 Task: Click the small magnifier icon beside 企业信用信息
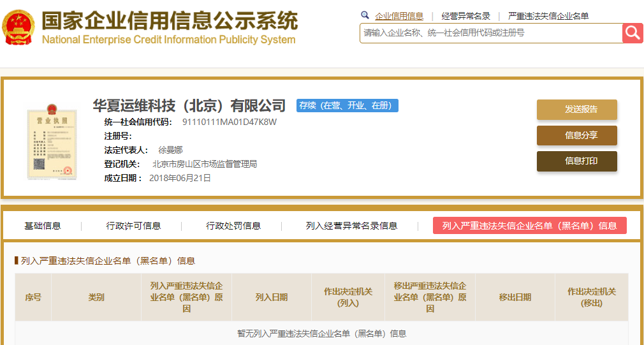(365, 15)
